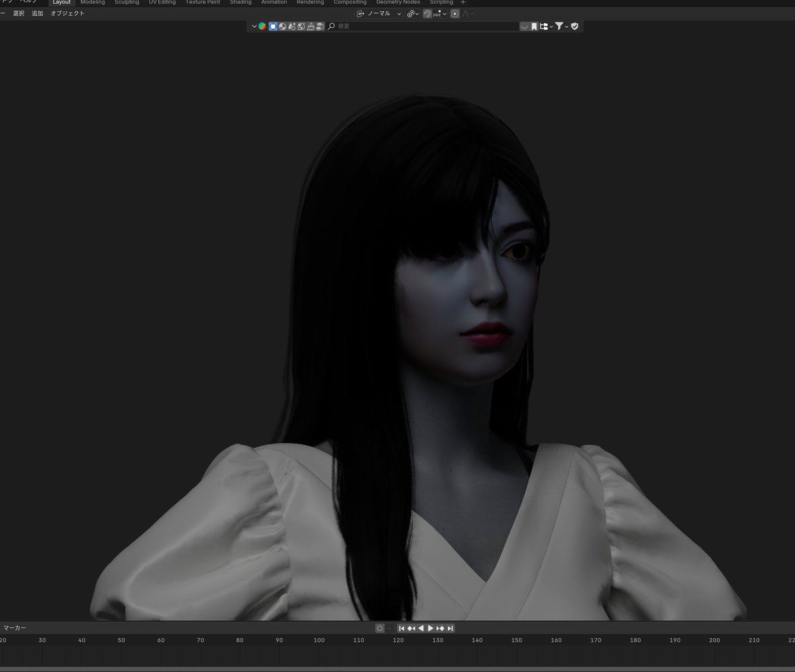Open the Animation workspace tab
The height and width of the screenshot is (672, 795).
(x=274, y=3)
